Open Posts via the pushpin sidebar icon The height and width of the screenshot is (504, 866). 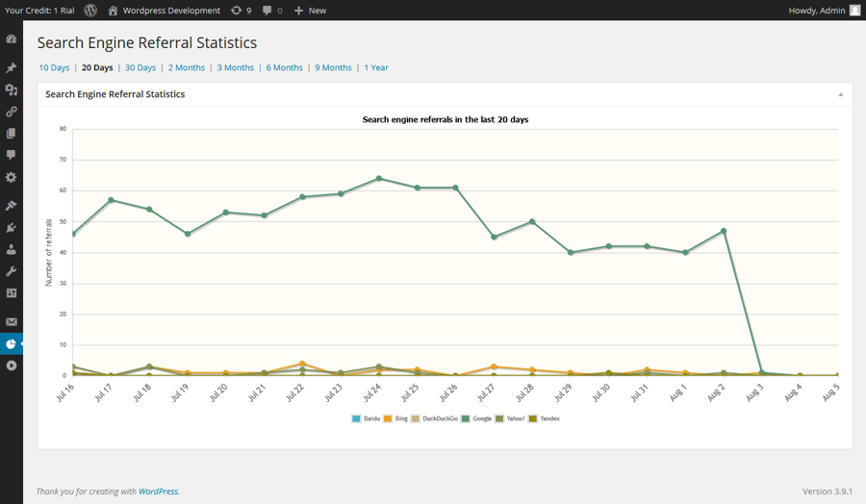tap(11, 67)
